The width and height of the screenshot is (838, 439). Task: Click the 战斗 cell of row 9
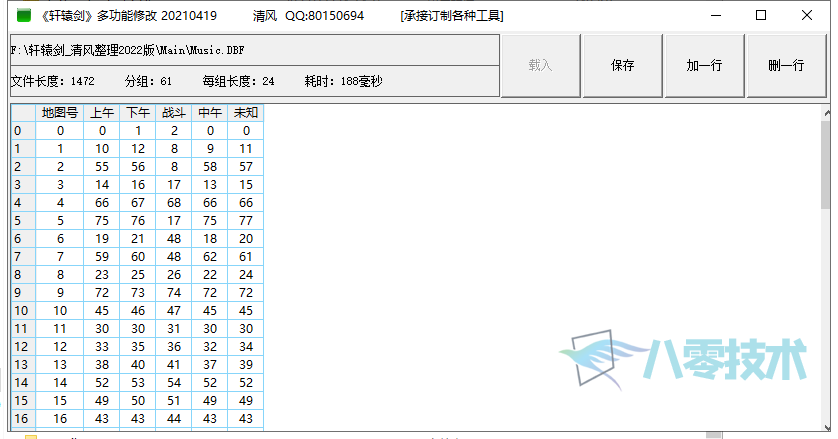pos(174,292)
